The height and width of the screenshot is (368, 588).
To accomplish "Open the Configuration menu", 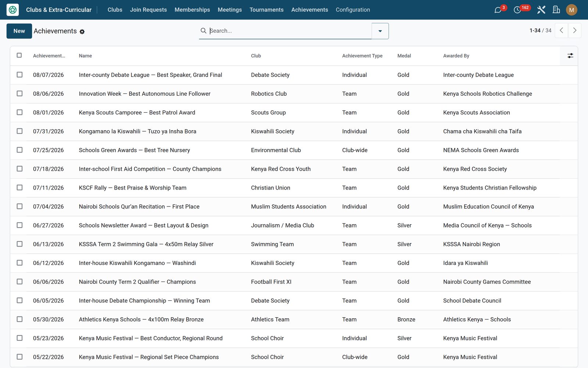I will point(353,10).
